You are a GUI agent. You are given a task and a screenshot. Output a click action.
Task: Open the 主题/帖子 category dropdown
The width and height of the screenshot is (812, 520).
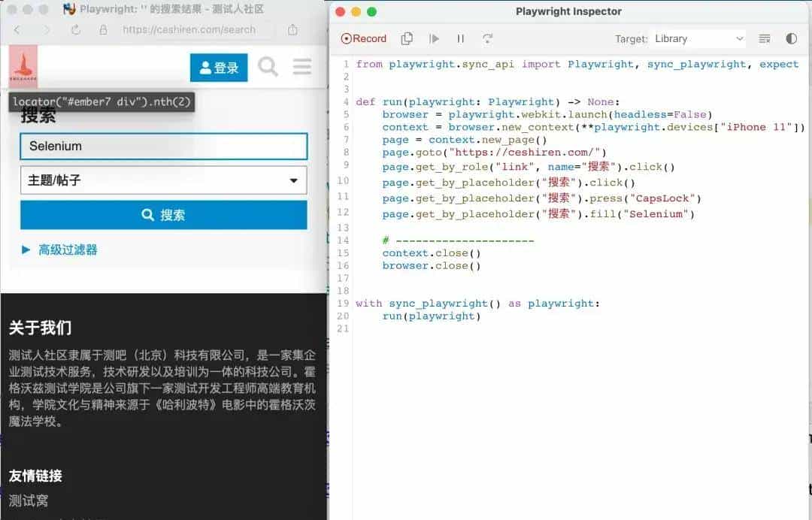(x=164, y=180)
